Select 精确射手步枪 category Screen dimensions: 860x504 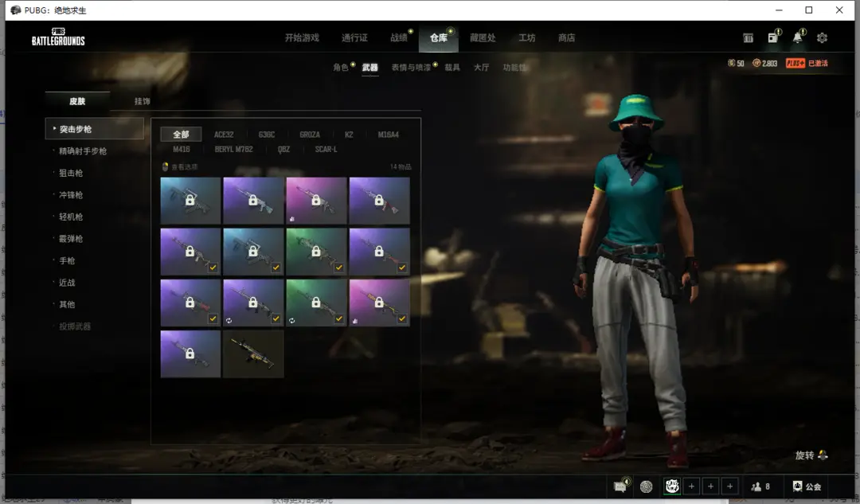point(83,150)
